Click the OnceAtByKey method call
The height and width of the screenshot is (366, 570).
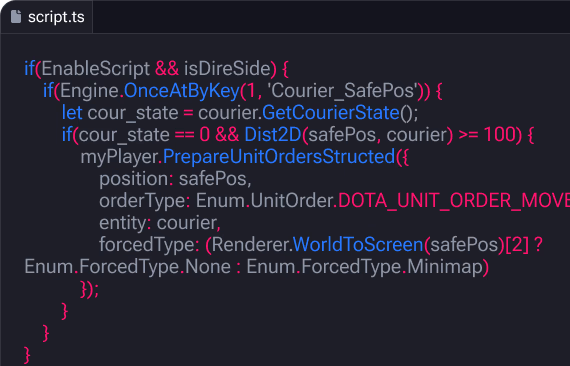coord(181,91)
